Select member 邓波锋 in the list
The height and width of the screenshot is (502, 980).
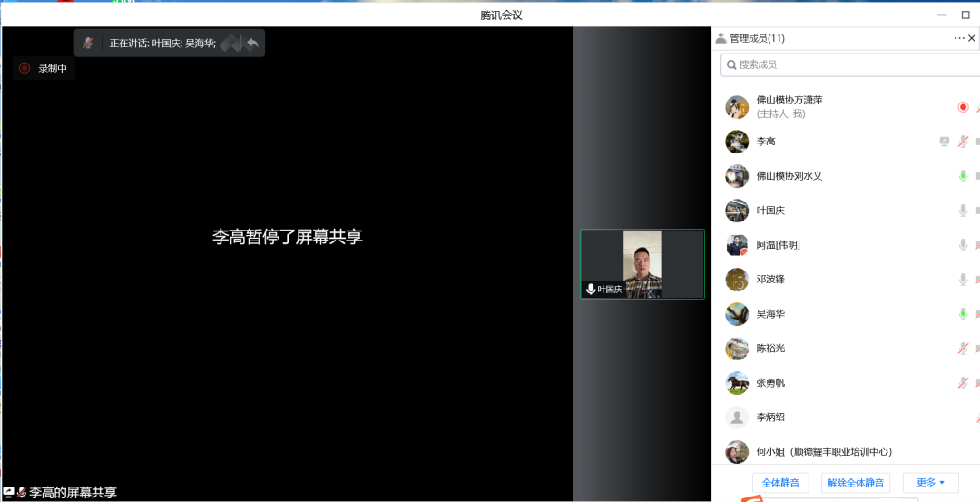770,280
